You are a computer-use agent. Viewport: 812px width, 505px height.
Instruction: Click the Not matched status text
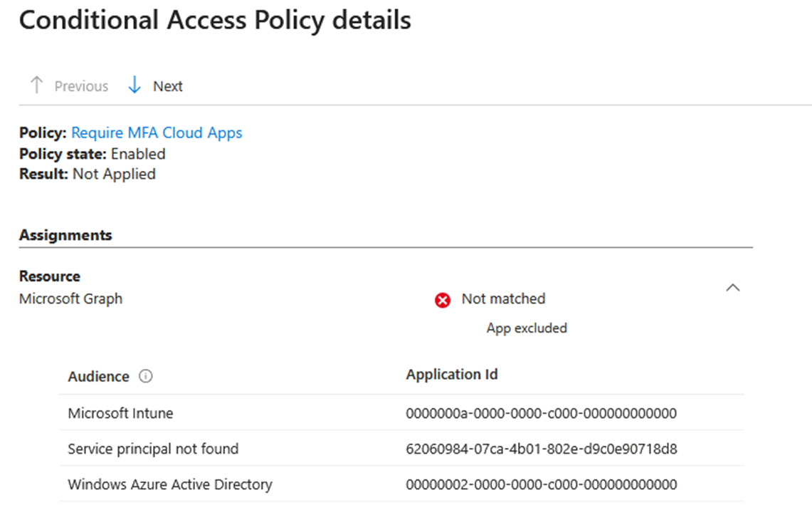point(503,298)
